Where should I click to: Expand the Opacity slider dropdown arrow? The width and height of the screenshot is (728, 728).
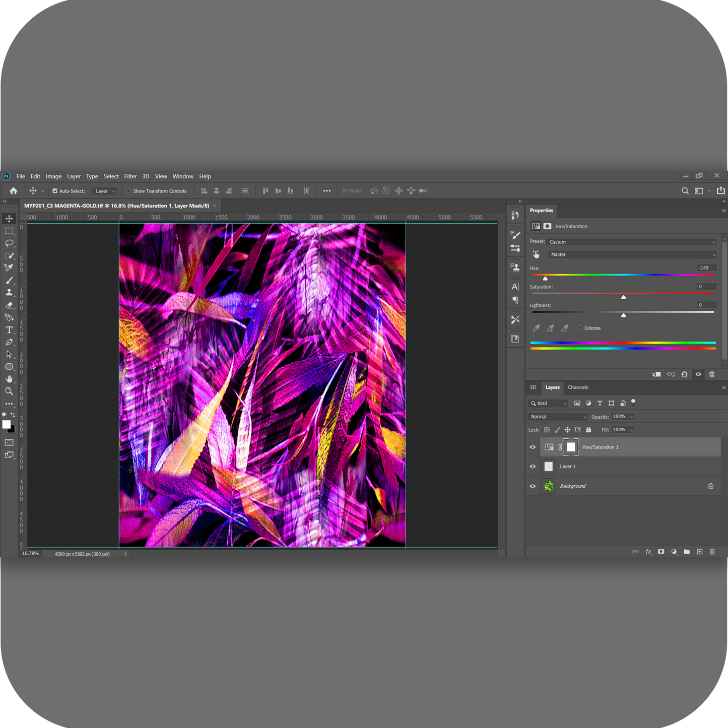click(x=631, y=417)
